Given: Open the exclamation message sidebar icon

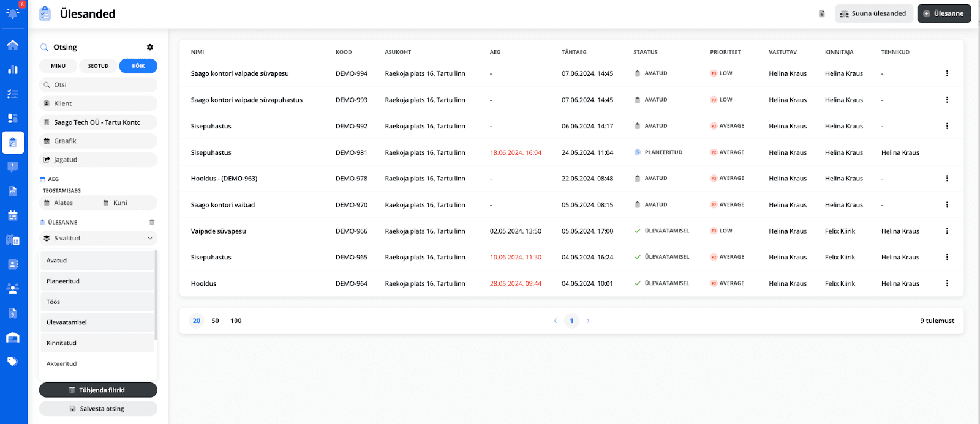Looking at the screenshot, I should point(13,166).
